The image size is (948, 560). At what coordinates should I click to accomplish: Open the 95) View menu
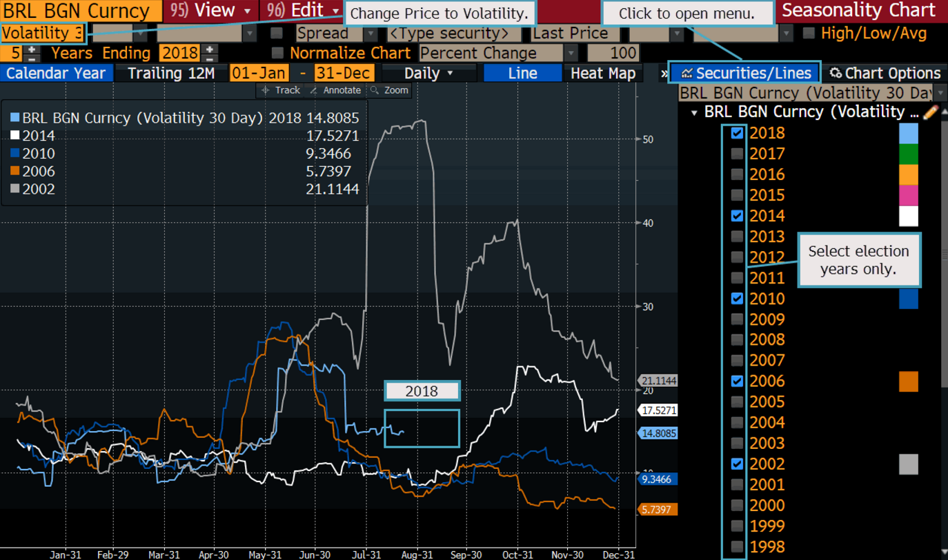point(211,11)
